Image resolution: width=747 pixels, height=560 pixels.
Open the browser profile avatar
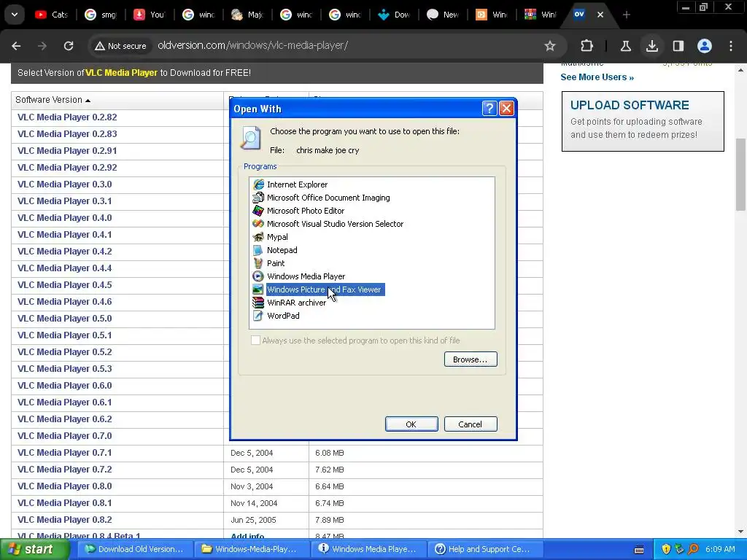click(705, 46)
